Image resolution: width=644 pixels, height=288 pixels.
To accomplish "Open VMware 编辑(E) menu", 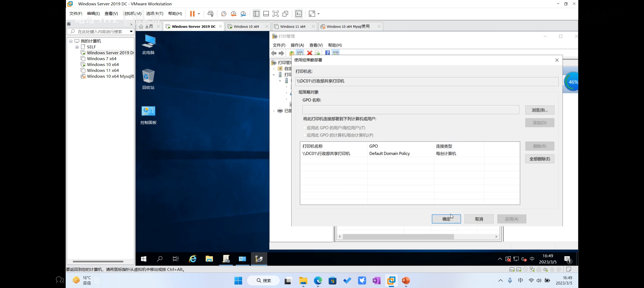I will pyautogui.click(x=93, y=14).
